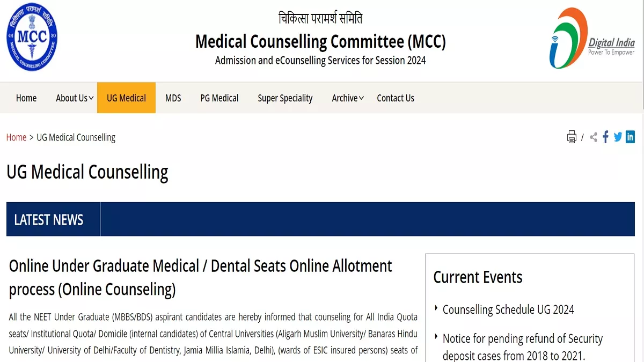Share page on Facebook
The image size is (644, 362).
(605, 137)
